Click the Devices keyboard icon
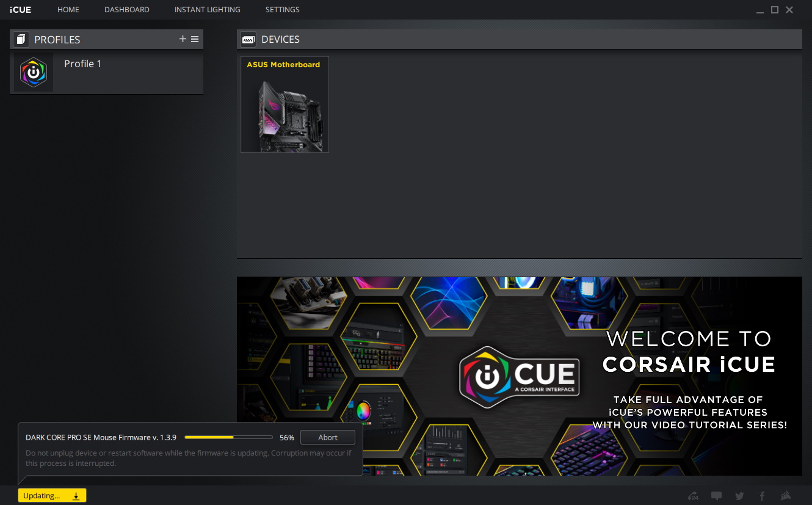The image size is (812, 505). (x=248, y=39)
